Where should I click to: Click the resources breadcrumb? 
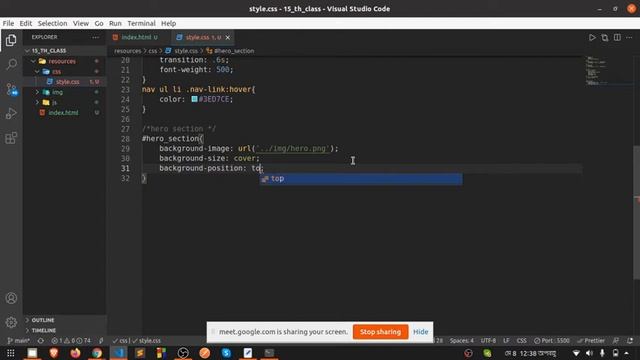(127, 51)
